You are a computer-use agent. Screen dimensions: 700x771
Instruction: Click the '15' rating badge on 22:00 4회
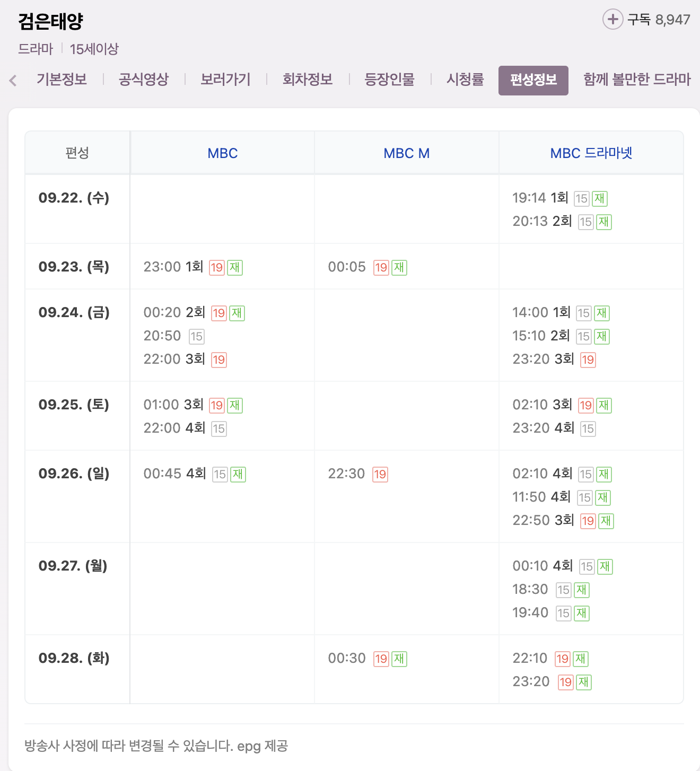coord(219,428)
